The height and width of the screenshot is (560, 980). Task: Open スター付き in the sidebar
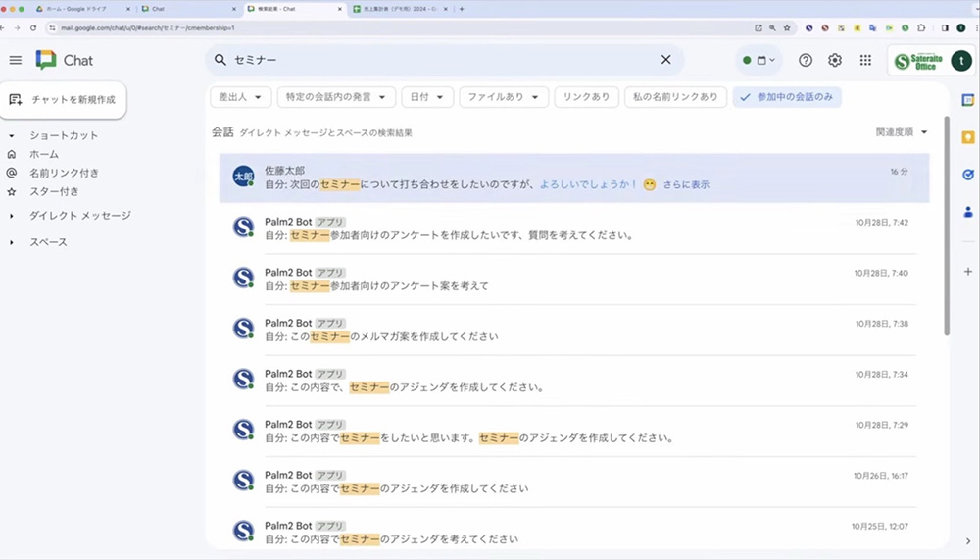[x=54, y=191]
